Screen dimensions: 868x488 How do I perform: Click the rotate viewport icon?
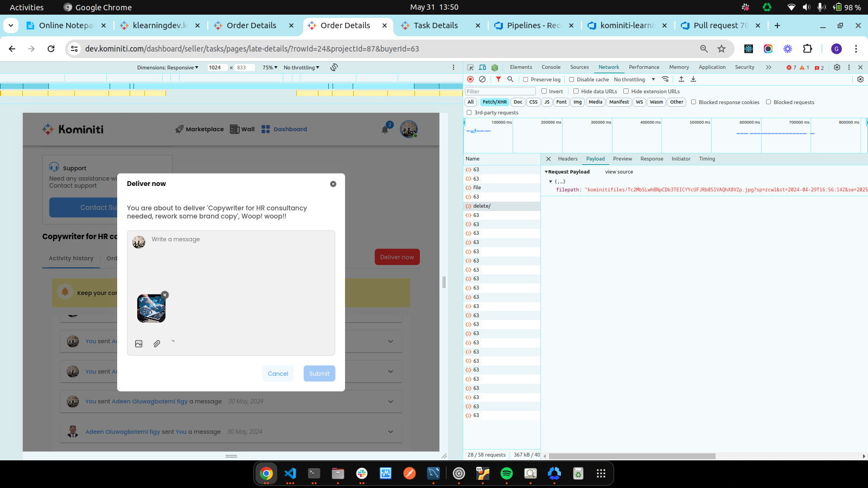pos(334,67)
